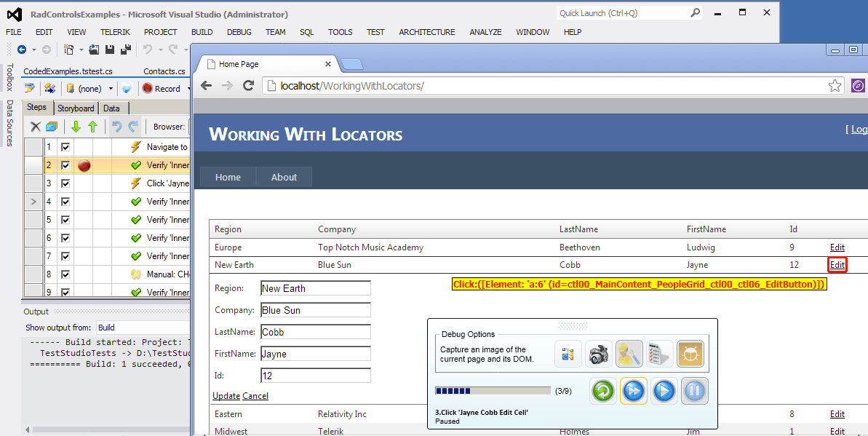Image resolution: width=868 pixels, height=436 pixels.
Task: Toggle the checkbox for step 4
Action: click(x=65, y=202)
